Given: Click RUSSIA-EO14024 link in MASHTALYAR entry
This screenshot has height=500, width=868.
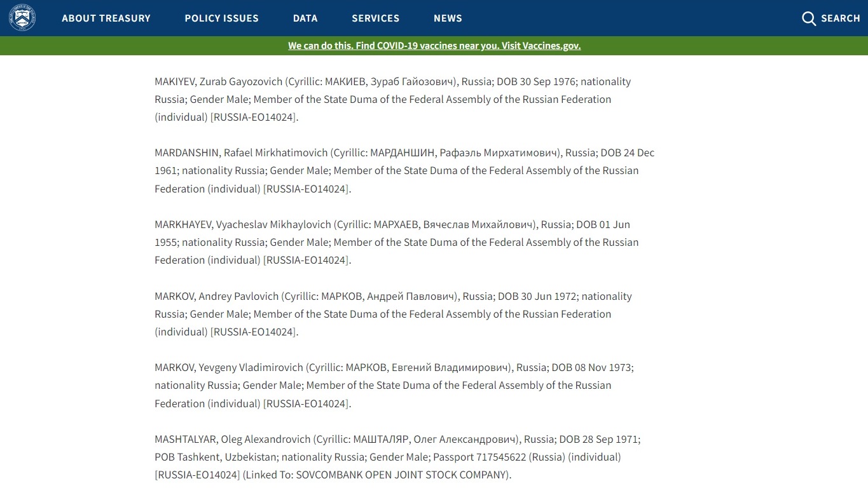Looking at the screenshot, I should pyautogui.click(x=198, y=475).
